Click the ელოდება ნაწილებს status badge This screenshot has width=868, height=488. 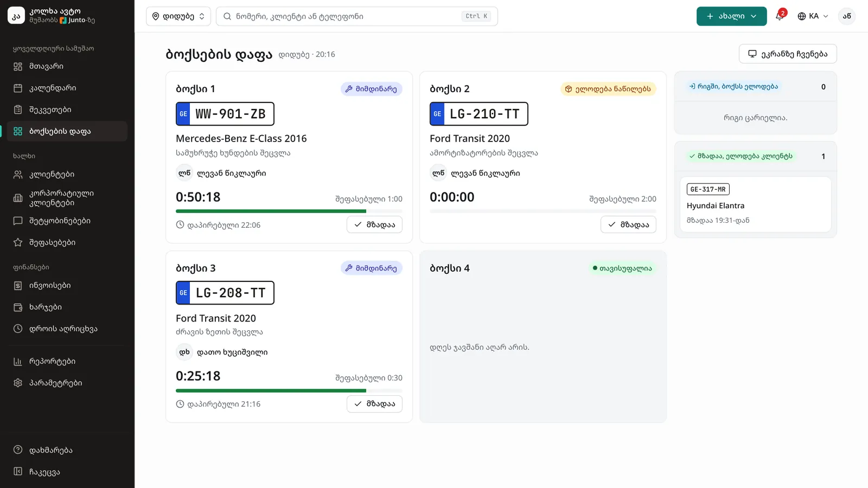pos(608,89)
